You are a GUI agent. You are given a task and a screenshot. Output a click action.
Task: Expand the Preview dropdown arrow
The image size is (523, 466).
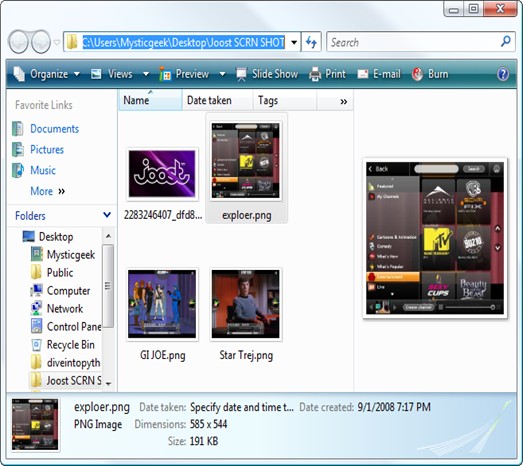[x=222, y=74]
